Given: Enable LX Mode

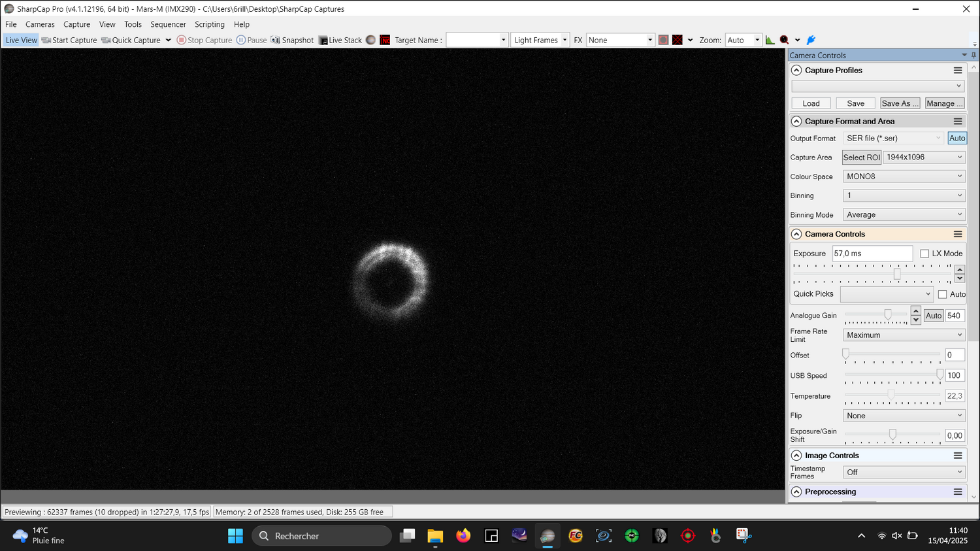Looking at the screenshot, I should 924,253.
